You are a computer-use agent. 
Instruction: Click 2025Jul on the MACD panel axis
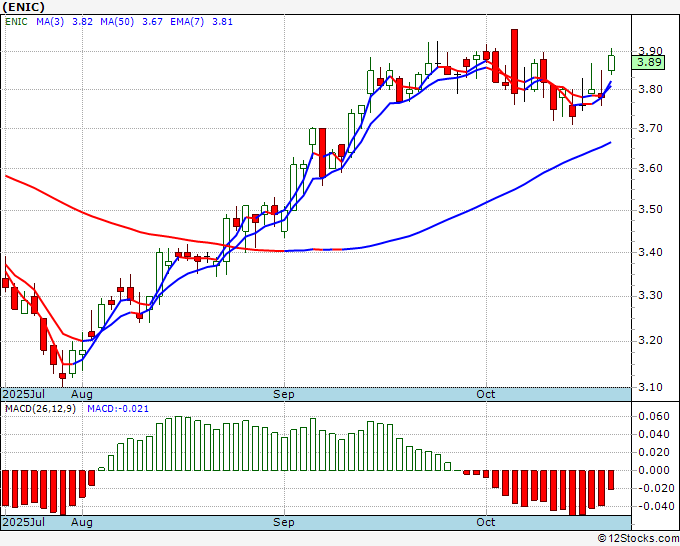coord(24,522)
